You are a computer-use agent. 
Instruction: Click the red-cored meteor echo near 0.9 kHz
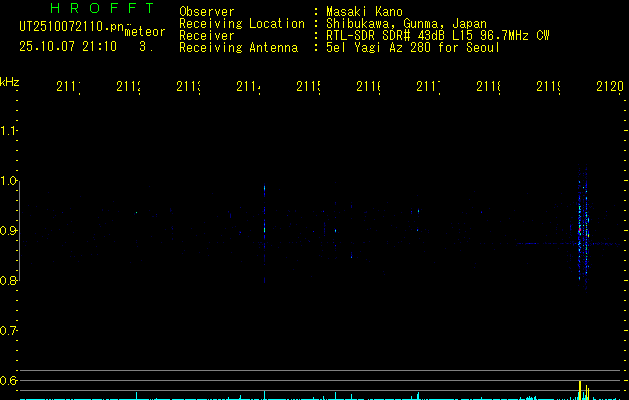click(580, 230)
